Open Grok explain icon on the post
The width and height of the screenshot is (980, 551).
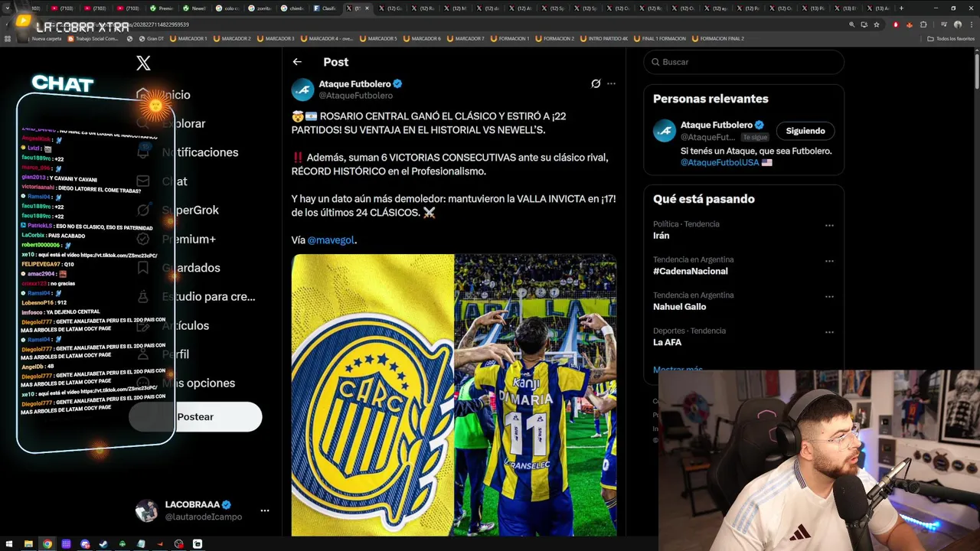point(596,83)
